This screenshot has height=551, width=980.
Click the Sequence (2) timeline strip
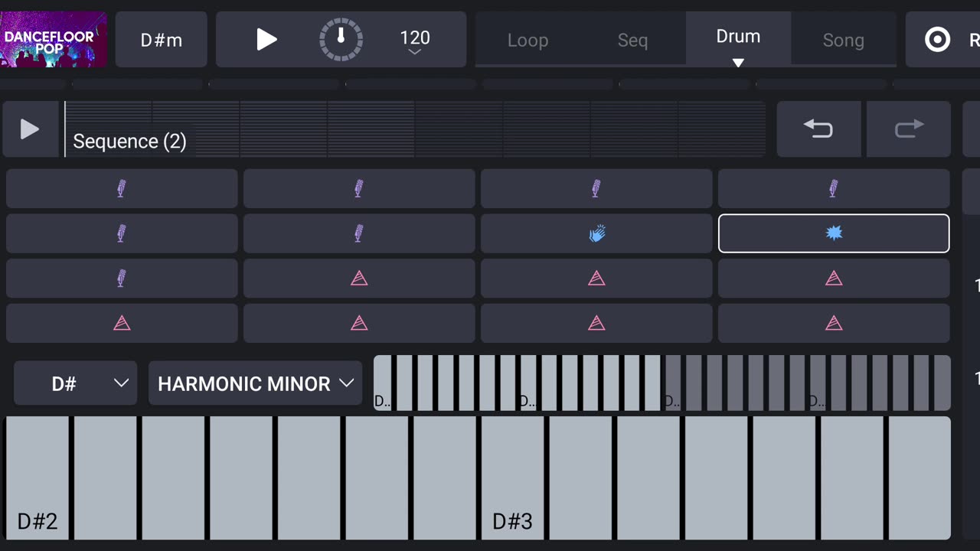pos(415,129)
